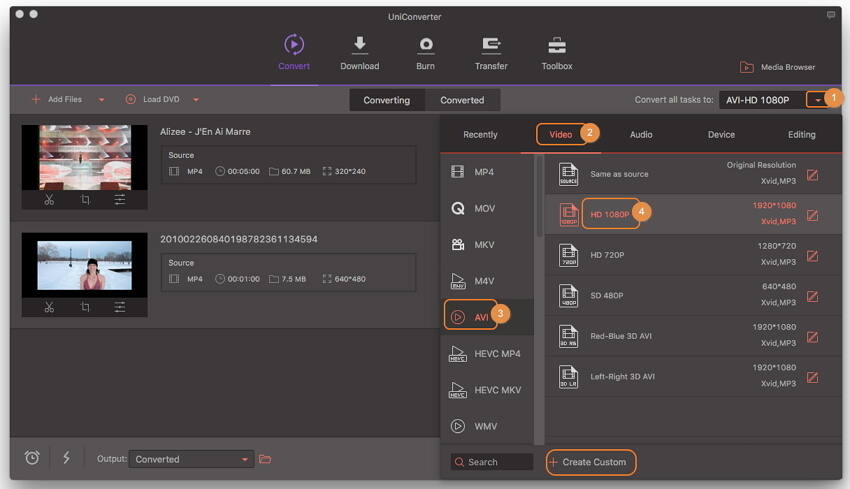Open effects settings for 640*480 video
Screen dimensions: 850x489
click(x=120, y=307)
